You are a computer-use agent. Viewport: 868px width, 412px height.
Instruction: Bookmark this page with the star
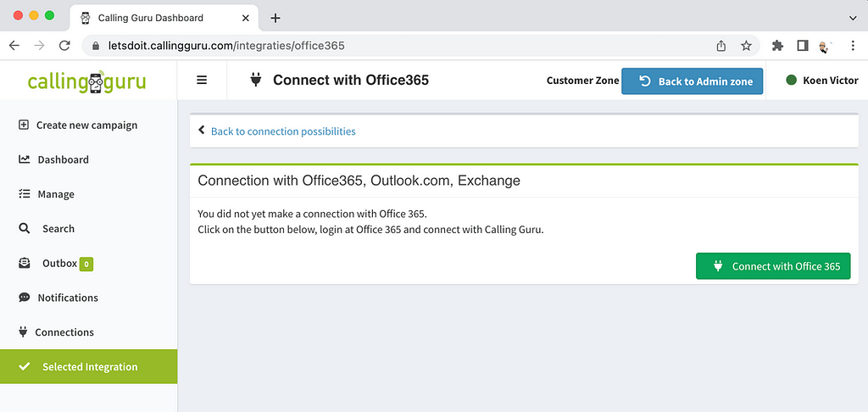[x=746, y=46]
